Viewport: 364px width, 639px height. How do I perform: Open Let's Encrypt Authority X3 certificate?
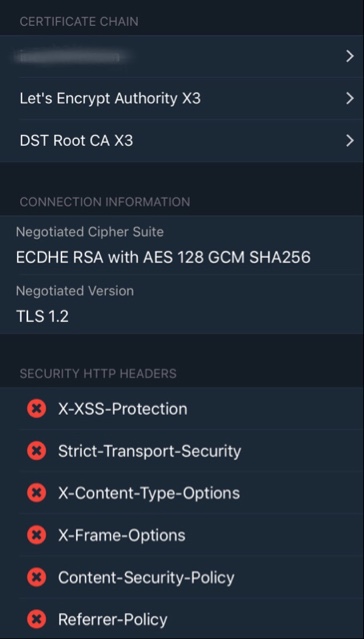point(182,98)
